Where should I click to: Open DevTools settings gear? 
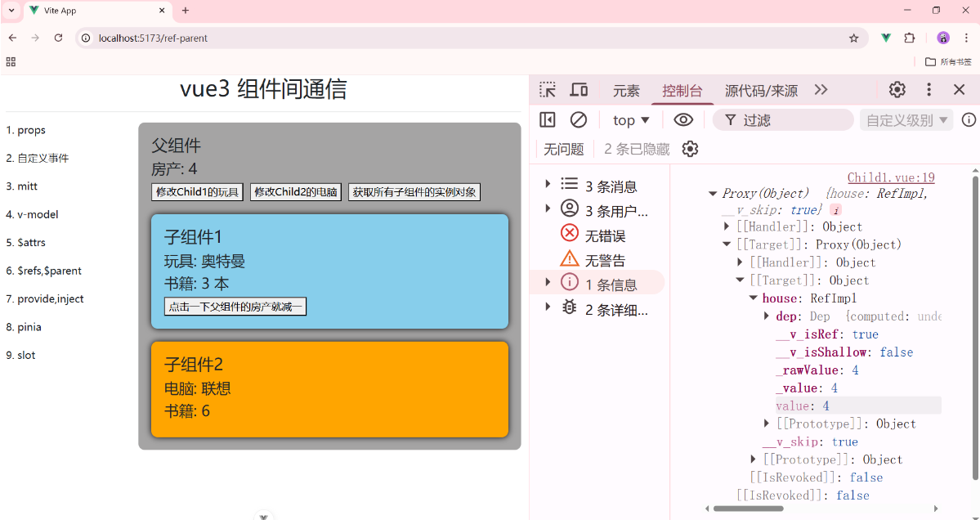tap(897, 89)
